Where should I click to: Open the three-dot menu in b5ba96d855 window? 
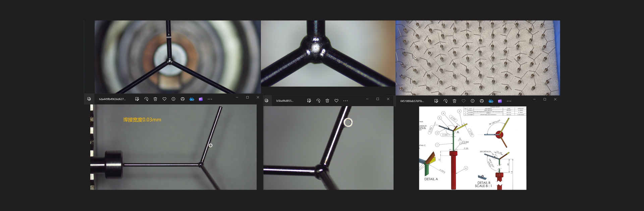coord(345,101)
